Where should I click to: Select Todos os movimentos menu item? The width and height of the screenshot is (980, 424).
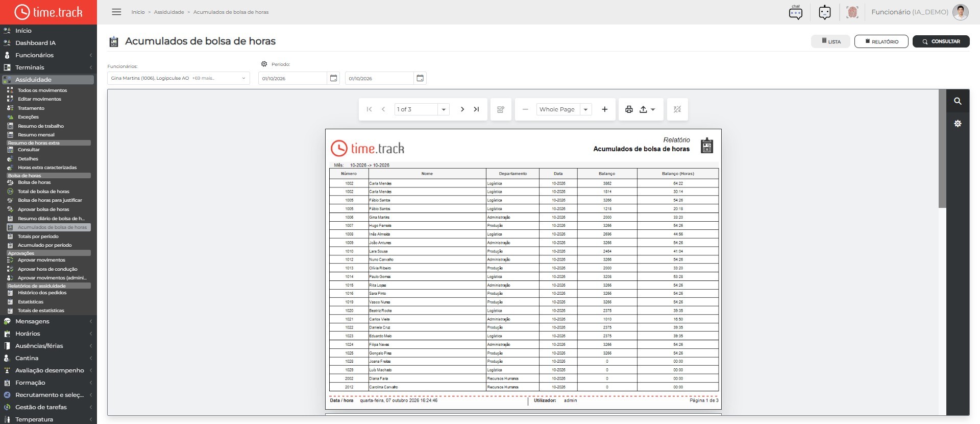pyautogui.click(x=42, y=90)
